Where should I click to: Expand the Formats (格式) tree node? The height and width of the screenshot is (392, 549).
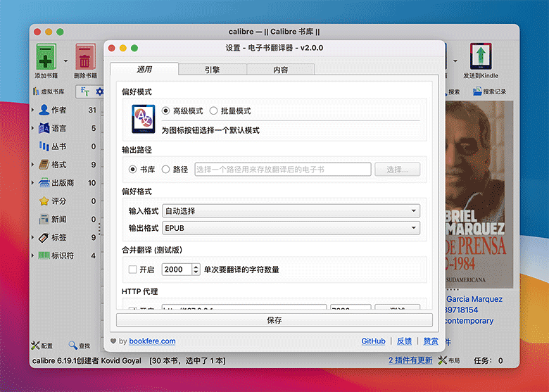33,165
